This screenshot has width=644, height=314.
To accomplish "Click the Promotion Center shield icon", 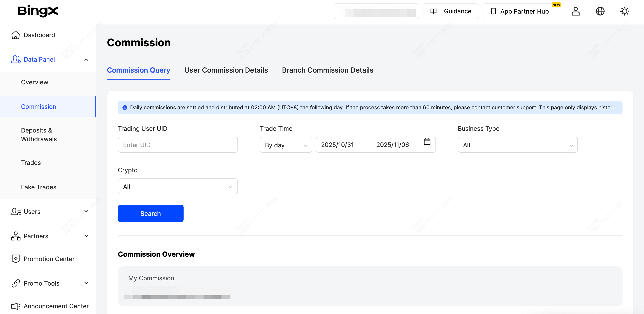I will pos(16,259).
